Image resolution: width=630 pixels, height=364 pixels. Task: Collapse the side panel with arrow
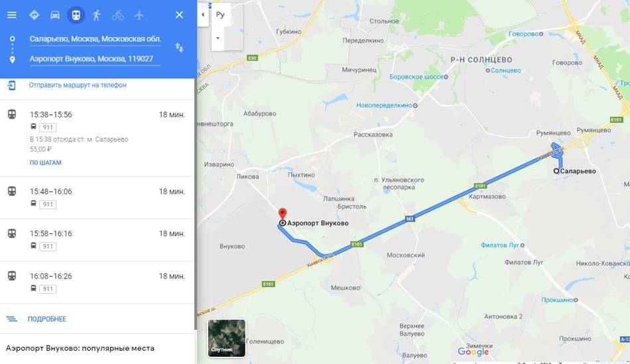click(x=203, y=15)
